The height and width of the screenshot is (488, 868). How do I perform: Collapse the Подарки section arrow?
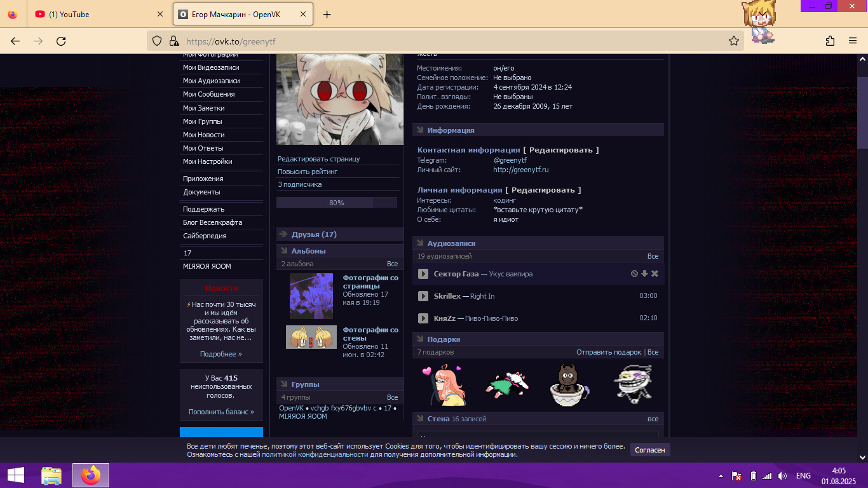click(x=419, y=339)
